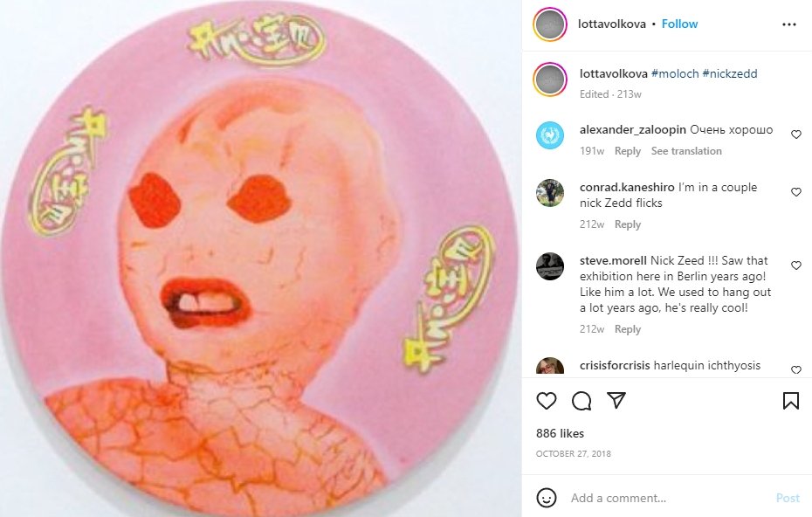Follow the lottavolkova account
The height and width of the screenshot is (517, 812).
click(x=679, y=24)
